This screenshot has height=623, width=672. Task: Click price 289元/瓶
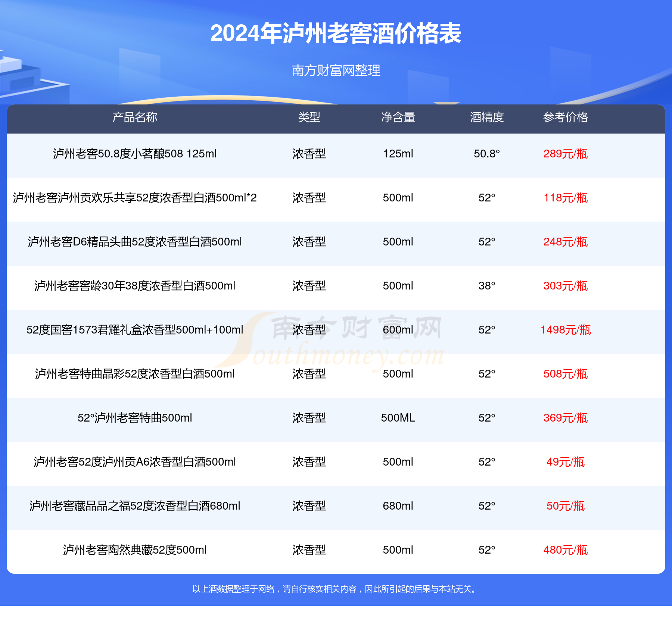[x=566, y=154]
